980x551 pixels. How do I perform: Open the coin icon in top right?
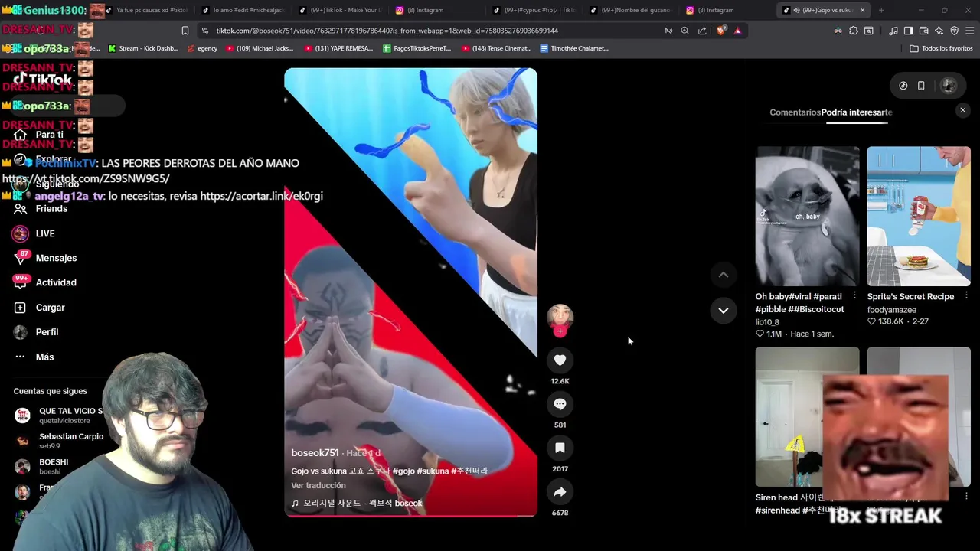(903, 86)
